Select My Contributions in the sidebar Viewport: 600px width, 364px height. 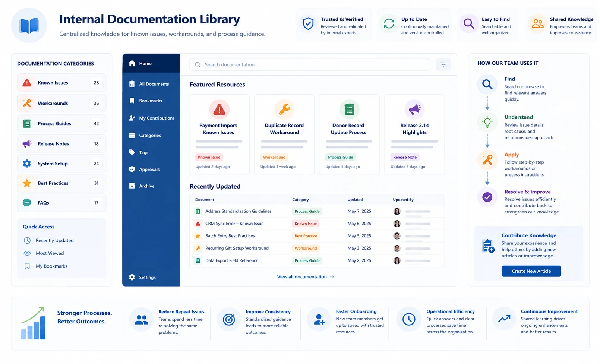151,118
